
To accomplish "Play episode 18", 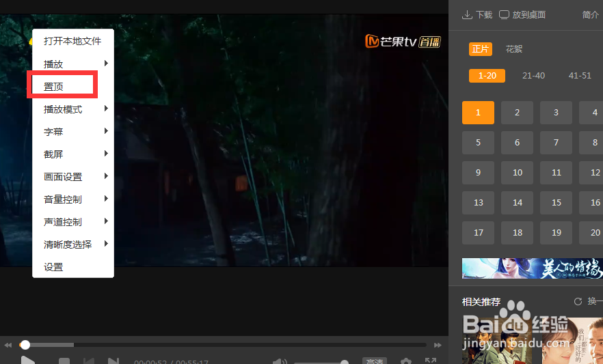I will (517, 233).
